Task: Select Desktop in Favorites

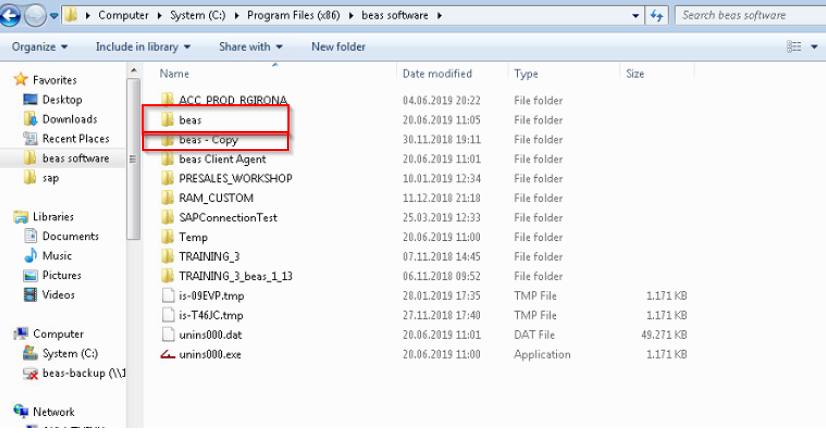Action: coord(62,100)
